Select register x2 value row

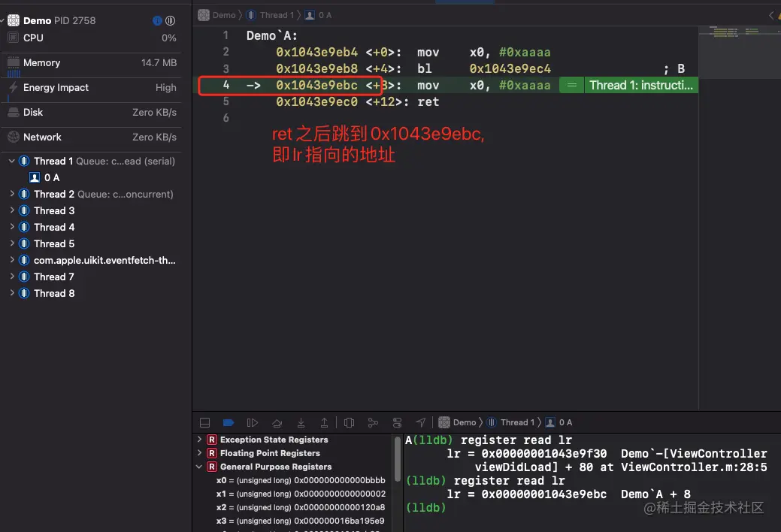301,508
